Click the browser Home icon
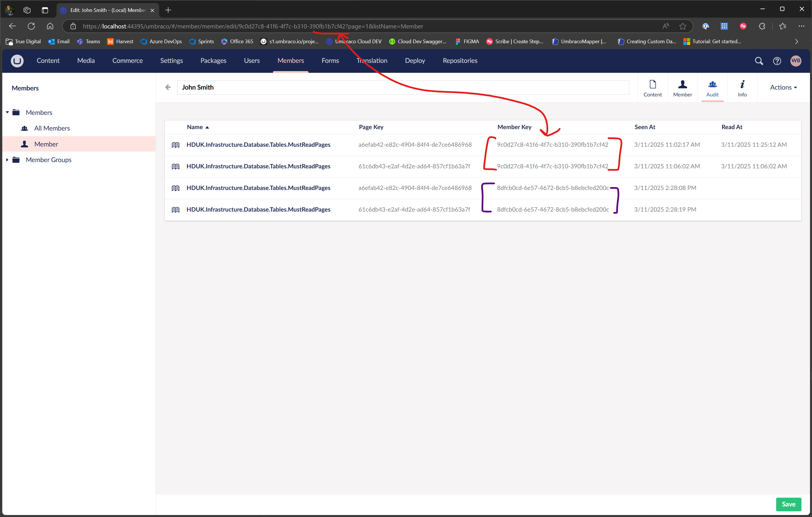The height and width of the screenshot is (517, 812). pyautogui.click(x=50, y=26)
